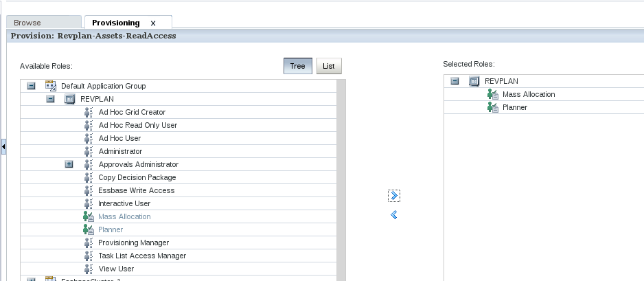Click the Default Application Group folder icon

51,86
